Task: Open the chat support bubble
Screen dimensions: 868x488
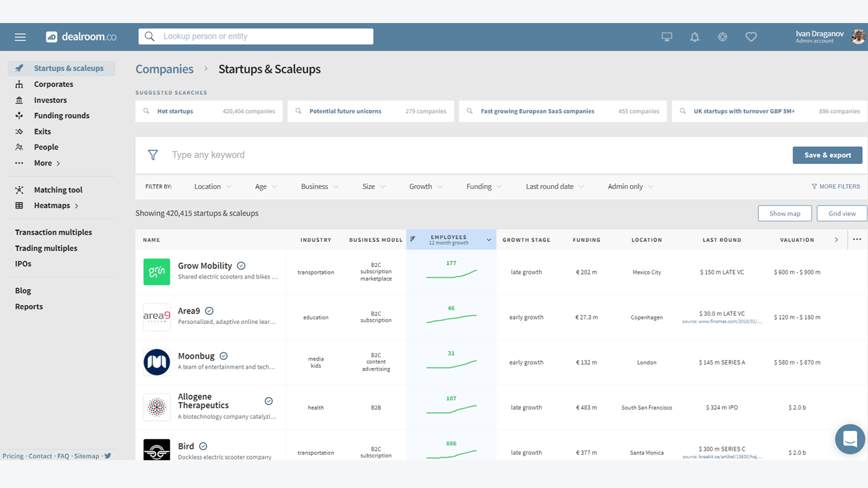Action: [x=850, y=439]
